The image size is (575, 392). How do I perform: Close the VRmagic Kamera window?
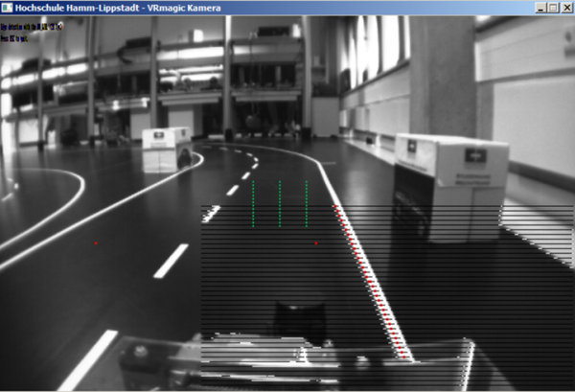coord(565,7)
